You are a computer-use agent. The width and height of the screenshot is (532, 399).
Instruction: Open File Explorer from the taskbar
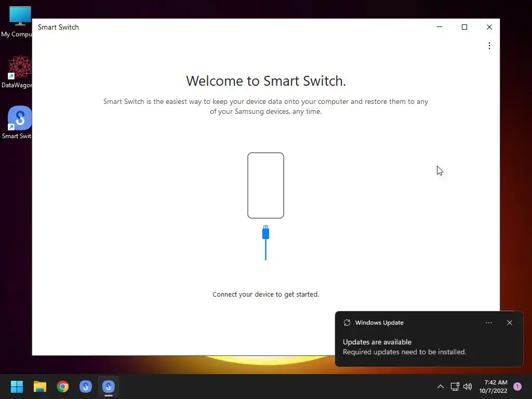(x=39, y=387)
